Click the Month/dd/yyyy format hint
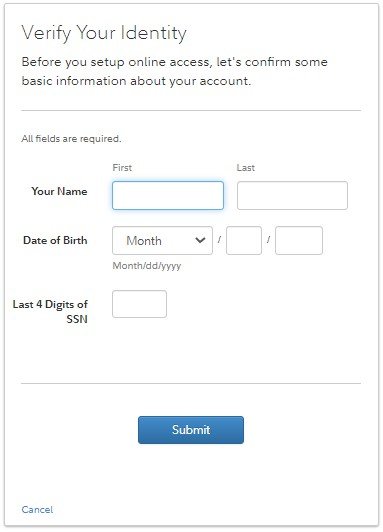The width and height of the screenshot is (383, 532). pos(147,266)
